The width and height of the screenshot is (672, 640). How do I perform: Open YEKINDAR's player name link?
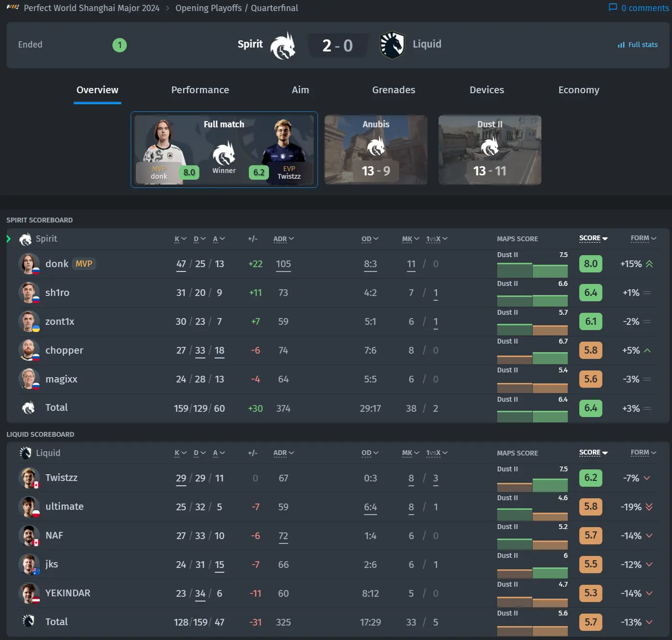point(68,593)
